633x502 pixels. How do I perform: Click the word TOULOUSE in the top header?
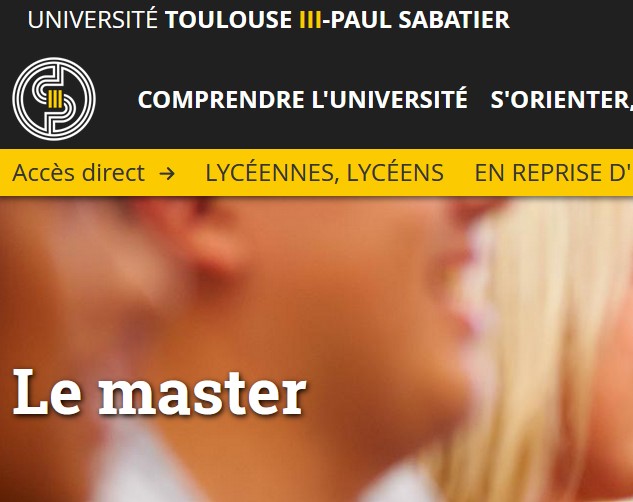coord(228,20)
